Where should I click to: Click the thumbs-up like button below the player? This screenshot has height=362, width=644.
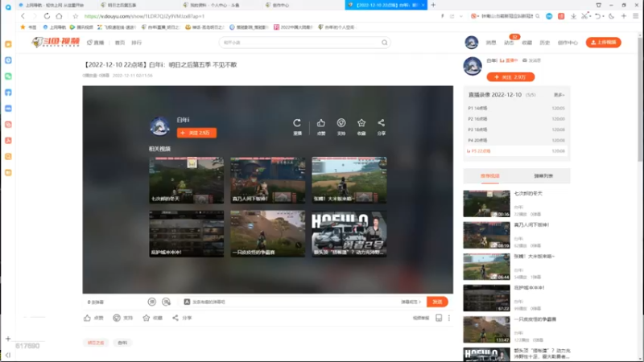pyautogui.click(x=93, y=318)
